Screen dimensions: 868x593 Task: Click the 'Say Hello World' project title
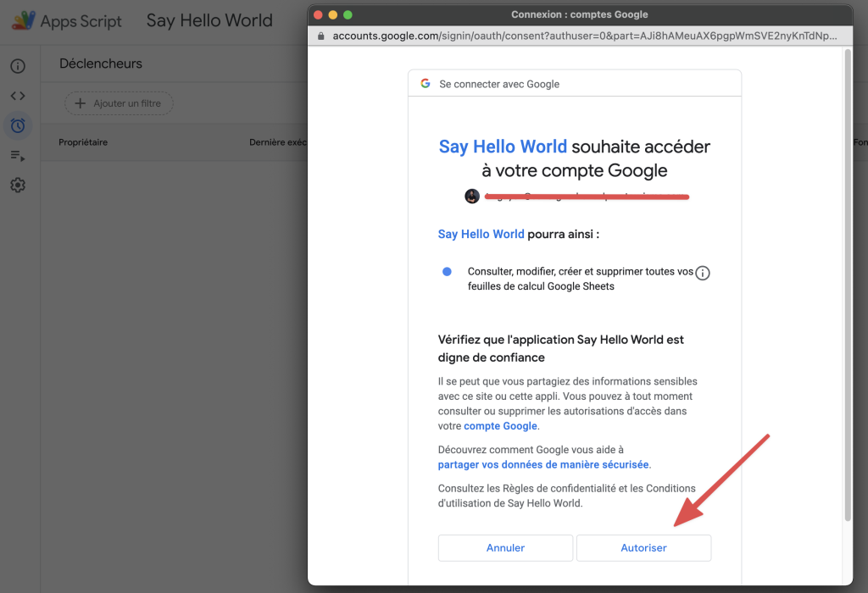(x=209, y=21)
